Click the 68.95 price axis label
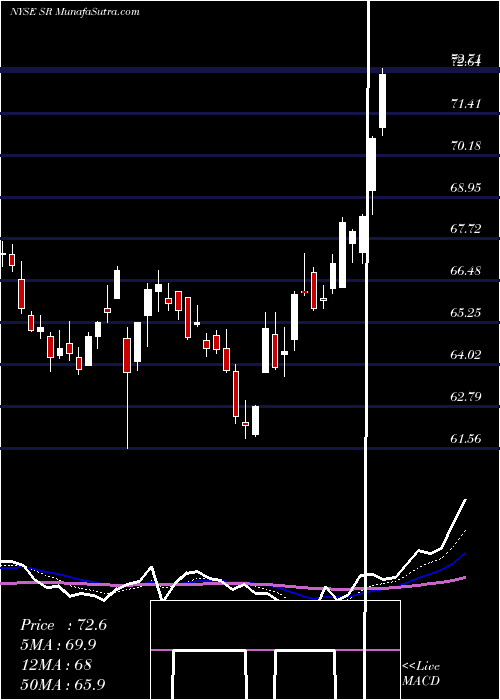The height and width of the screenshot is (700, 500). click(x=466, y=188)
